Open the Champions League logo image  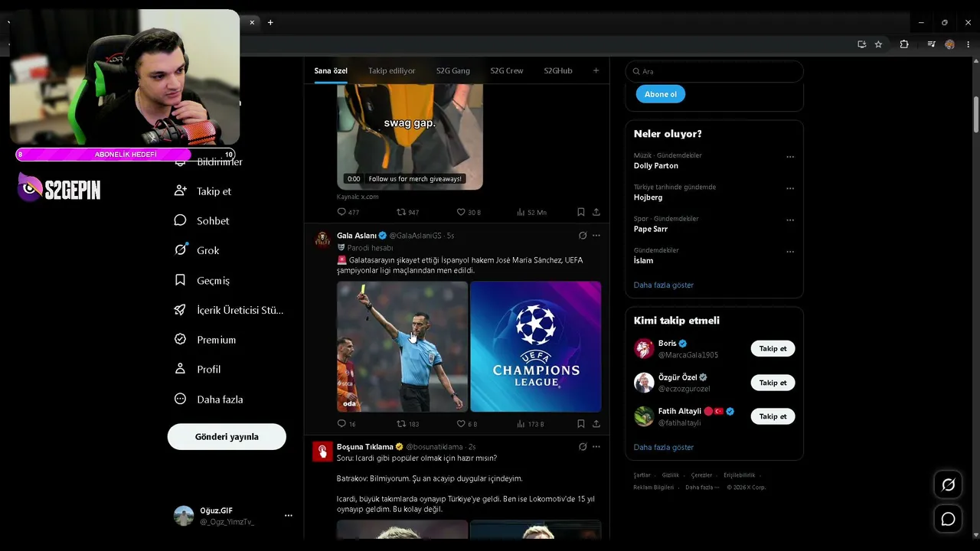pyautogui.click(x=536, y=347)
